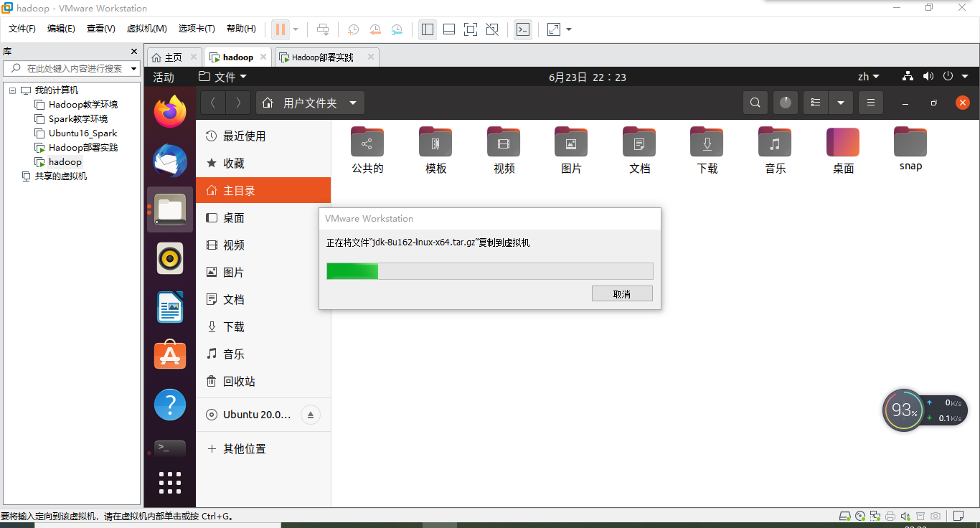Open the 编辑(E) menu

pyautogui.click(x=61, y=29)
